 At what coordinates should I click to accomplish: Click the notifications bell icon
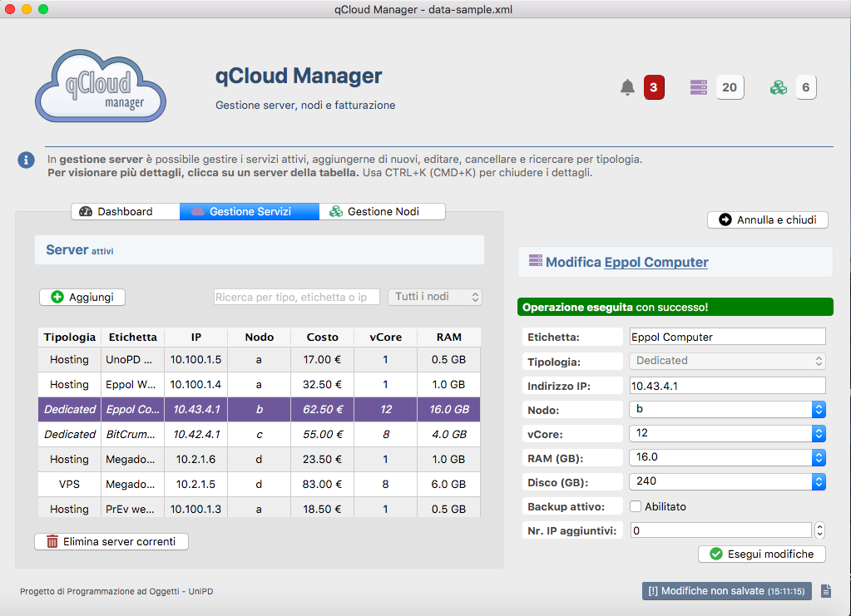pyautogui.click(x=628, y=87)
